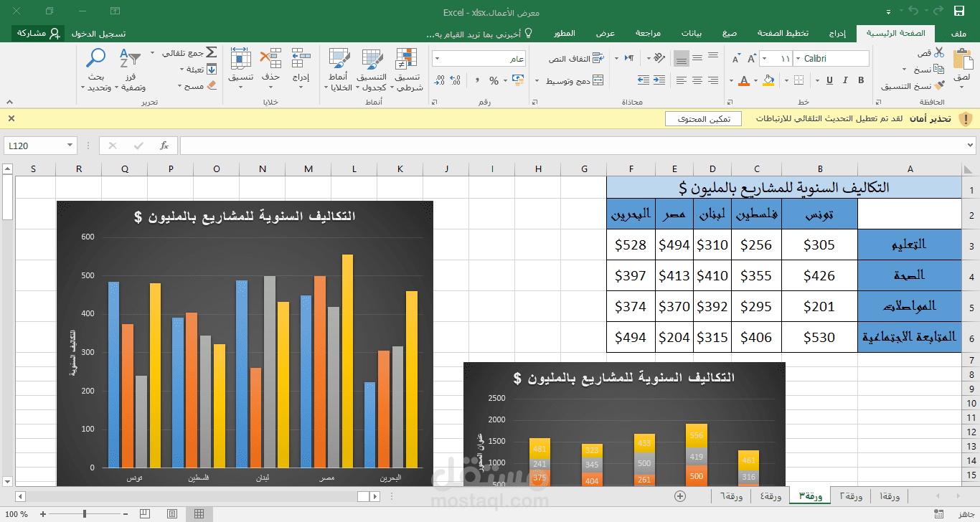The image size is (980, 522).
Task: Click the Delete cells (حذف) icon
Action: click(270, 58)
